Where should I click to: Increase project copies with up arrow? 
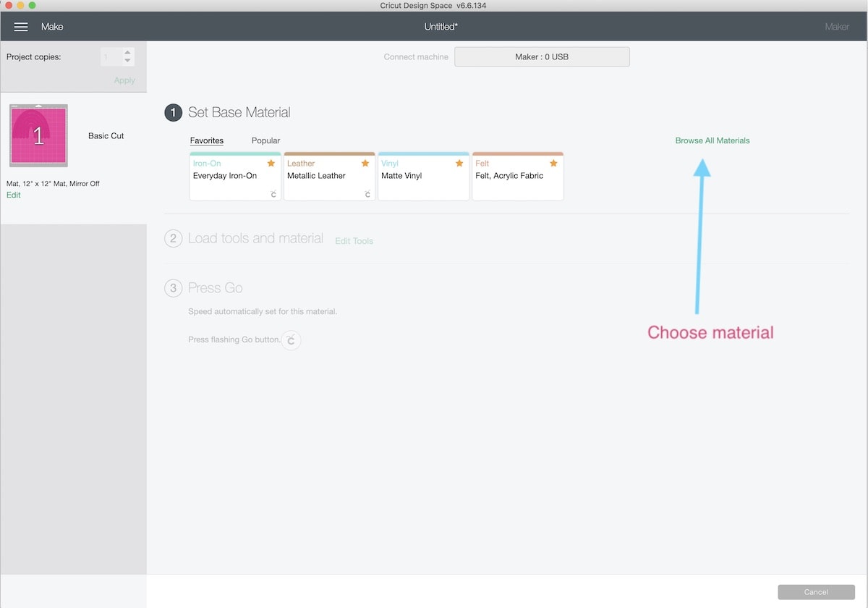[x=127, y=52]
